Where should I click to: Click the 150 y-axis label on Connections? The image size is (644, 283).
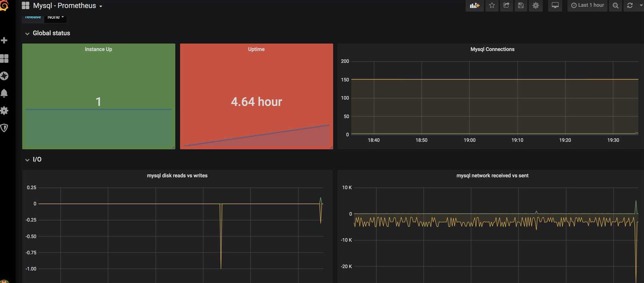(345, 80)
